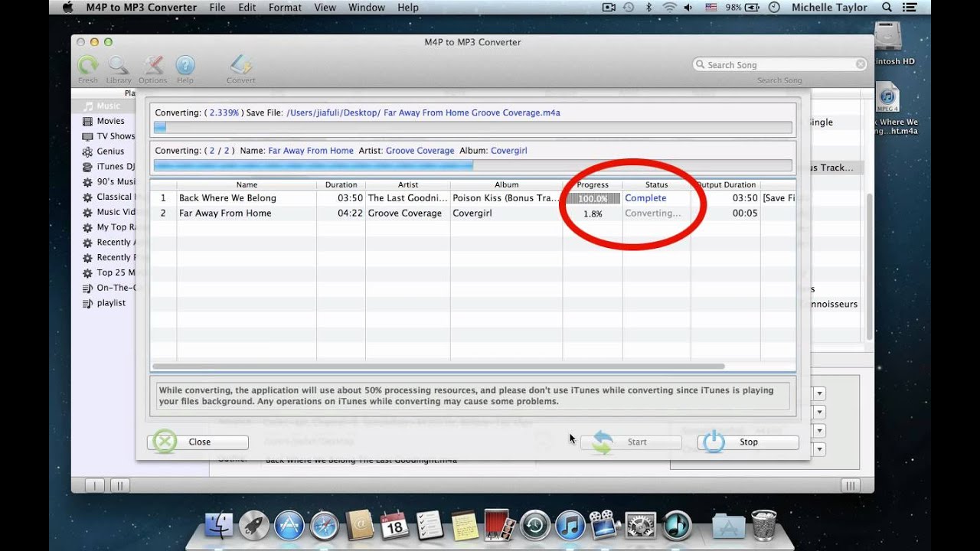Click the Close button in conversion sheet
Viewport: 980px width, 551px height.
tap(198, 442)
